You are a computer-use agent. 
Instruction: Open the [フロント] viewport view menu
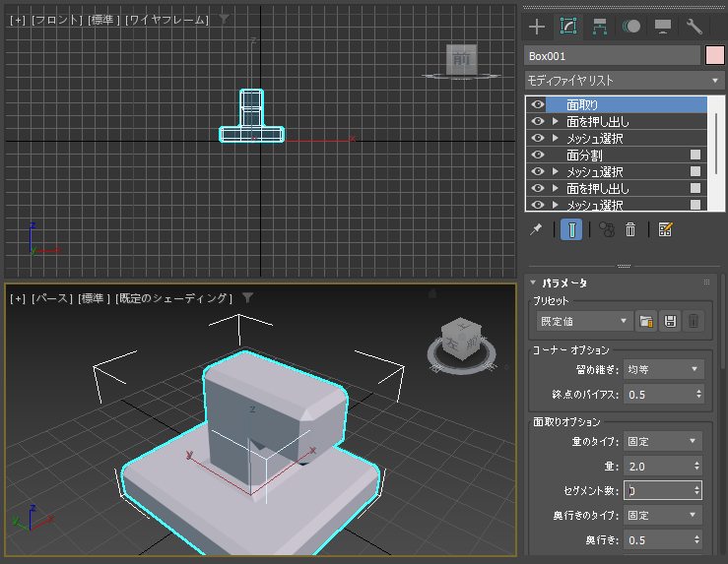(56, 20)
